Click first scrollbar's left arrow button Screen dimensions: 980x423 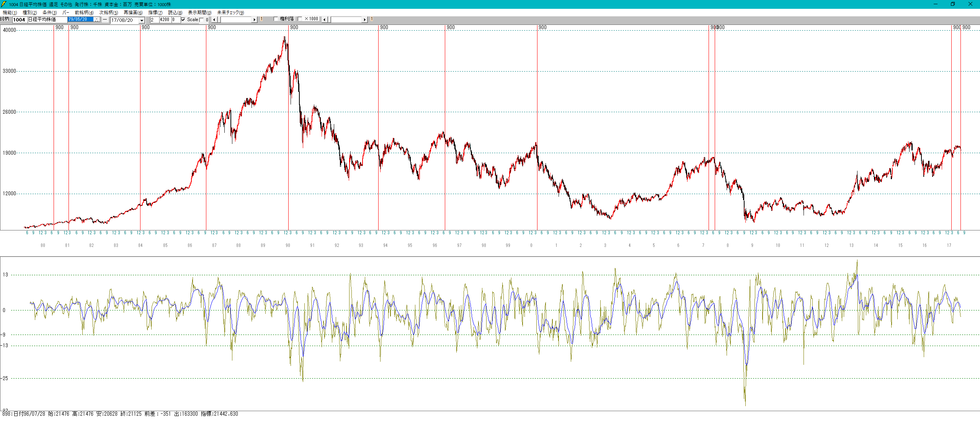214,20
